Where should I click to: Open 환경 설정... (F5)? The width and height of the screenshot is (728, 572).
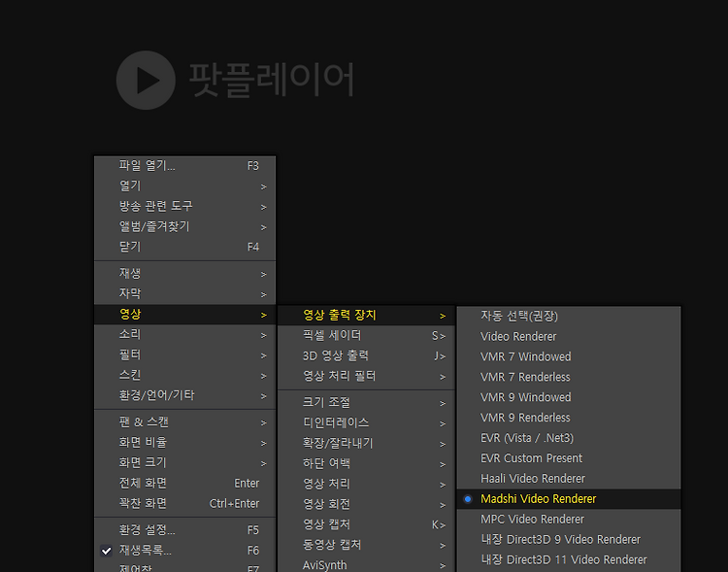(184, 530)
